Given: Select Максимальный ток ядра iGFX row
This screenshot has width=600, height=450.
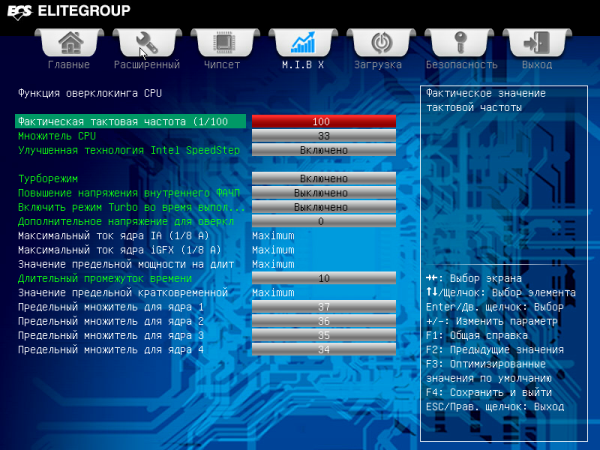Looking at the screenshot, I should 120,250.
